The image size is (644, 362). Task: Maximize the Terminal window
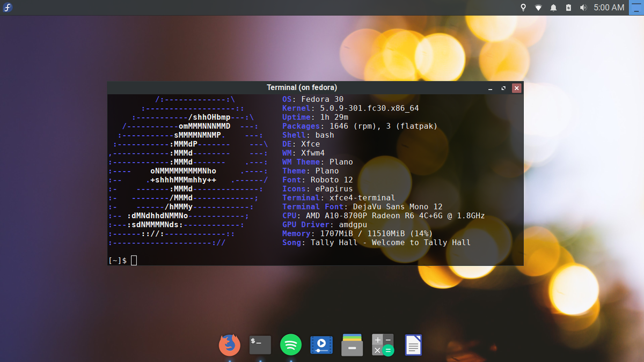[503, 88]
